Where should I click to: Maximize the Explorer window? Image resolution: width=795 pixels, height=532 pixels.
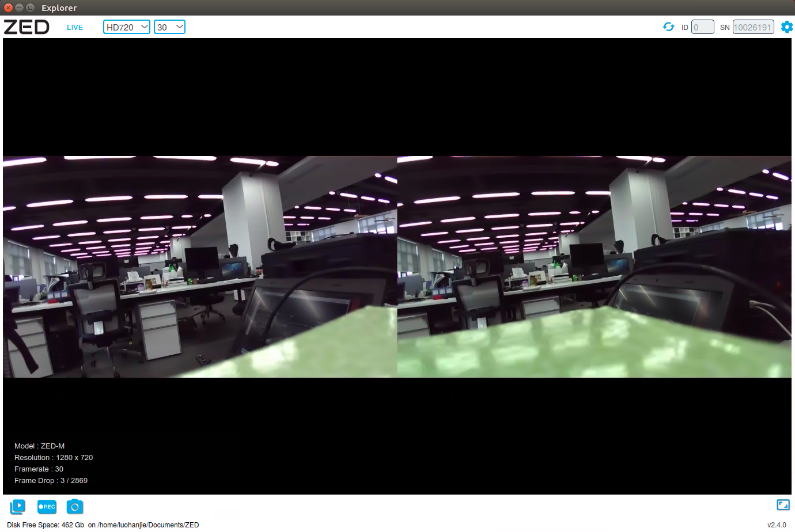pos(30,7)
